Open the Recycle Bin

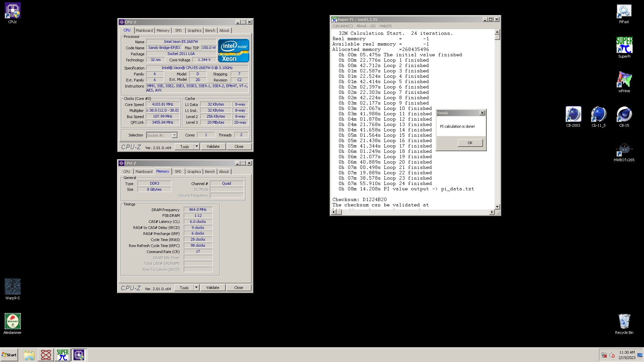pos(624,324)
